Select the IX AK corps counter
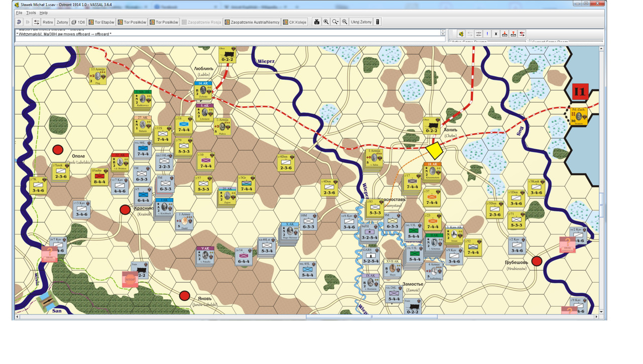The width and height of the screenshot is (643, 364). click(x=371, y=283)
